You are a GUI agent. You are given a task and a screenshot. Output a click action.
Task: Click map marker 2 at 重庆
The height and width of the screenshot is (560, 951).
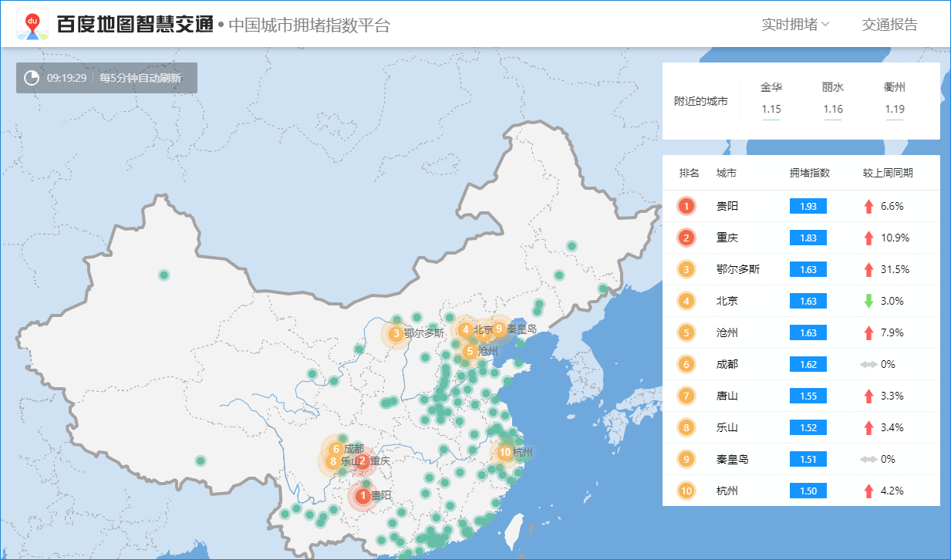pyautogui.click(x=362, y=461)
